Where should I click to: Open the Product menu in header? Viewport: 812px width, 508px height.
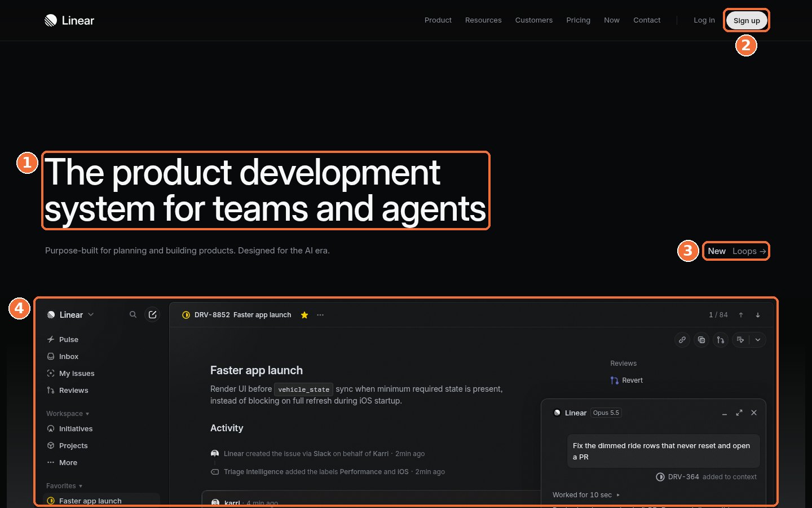(438, 20)
